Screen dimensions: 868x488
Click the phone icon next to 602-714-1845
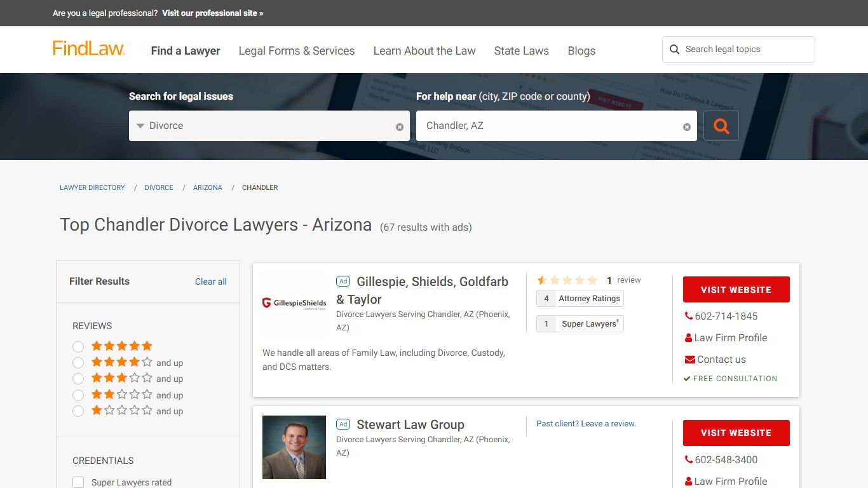coord(689,316)
